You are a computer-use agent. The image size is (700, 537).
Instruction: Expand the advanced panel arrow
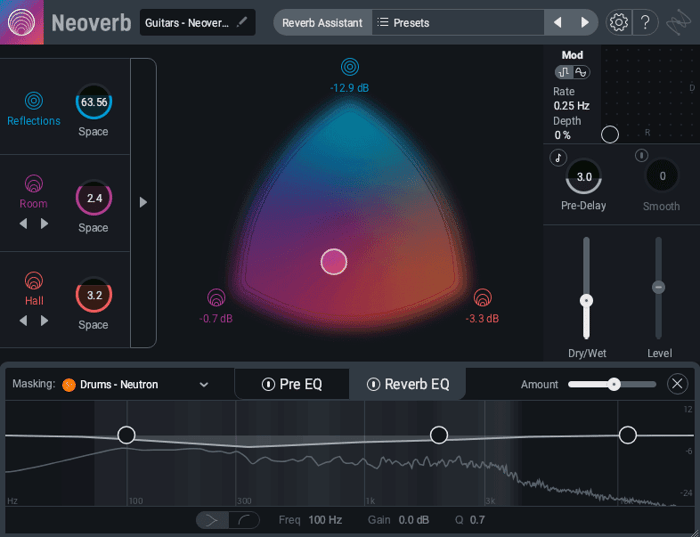(143, 202)
